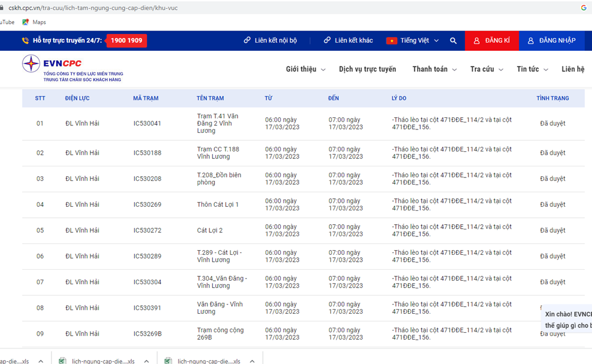The image size is (592, 364).
Task: Click the ĐĂNG KÍ button
Action: tap(491, 41)
